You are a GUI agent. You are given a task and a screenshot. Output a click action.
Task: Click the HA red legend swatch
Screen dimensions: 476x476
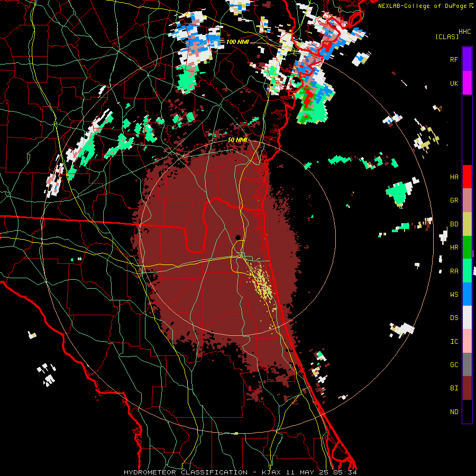467,177
